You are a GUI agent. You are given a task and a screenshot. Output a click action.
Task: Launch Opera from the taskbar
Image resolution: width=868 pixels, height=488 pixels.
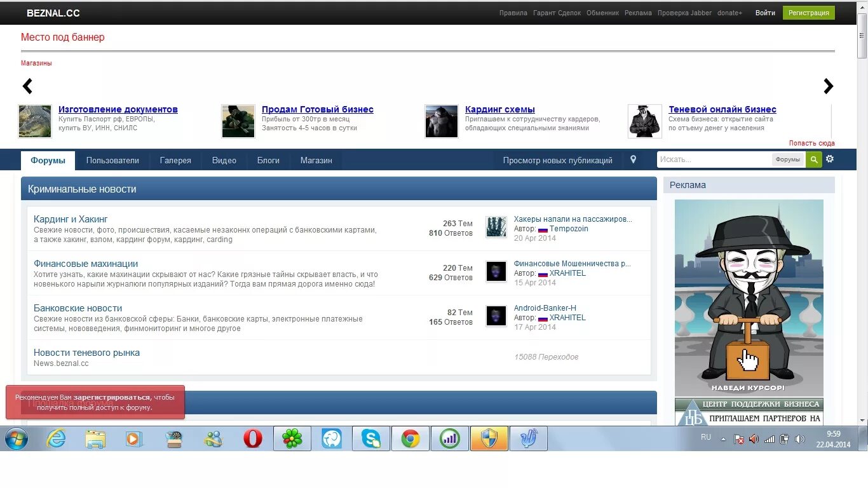pos(253,438)
